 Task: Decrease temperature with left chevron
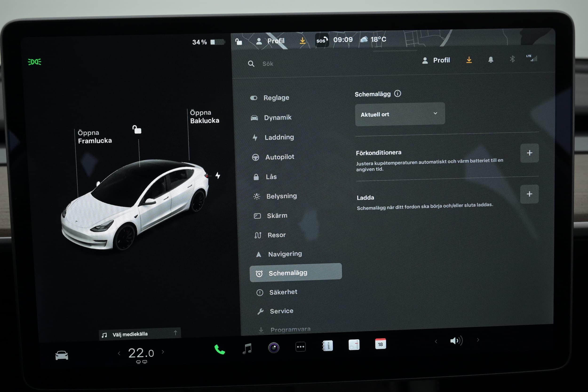[x=119, y=353]
